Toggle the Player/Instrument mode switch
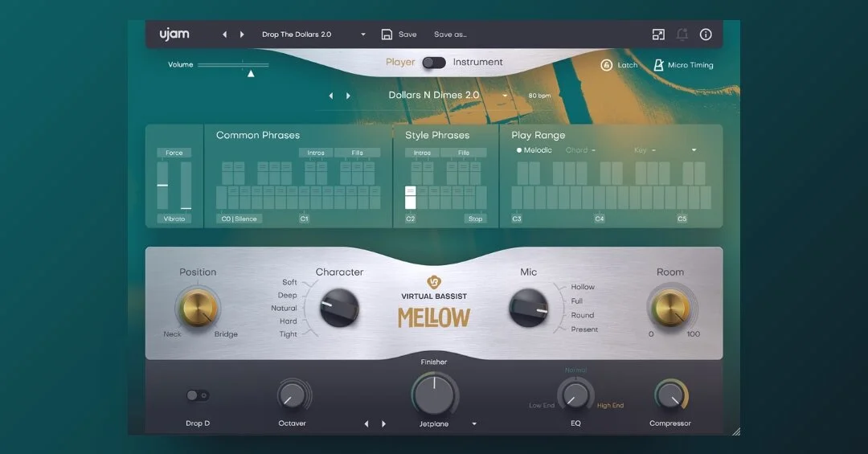Viewport: 868px width, 454px height. pyautogui.click(x=434, y=63)
